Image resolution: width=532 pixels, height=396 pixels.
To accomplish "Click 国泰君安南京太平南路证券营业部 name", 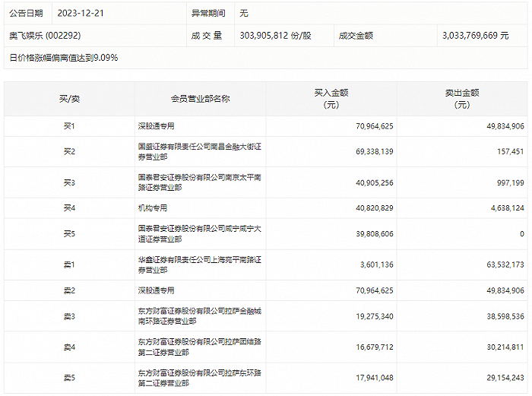I will 199,182.
